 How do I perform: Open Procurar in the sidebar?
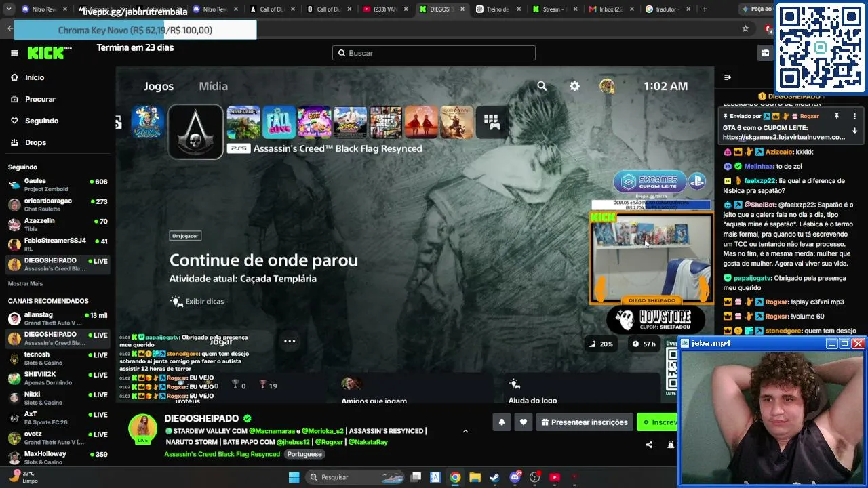click(40, 99)
